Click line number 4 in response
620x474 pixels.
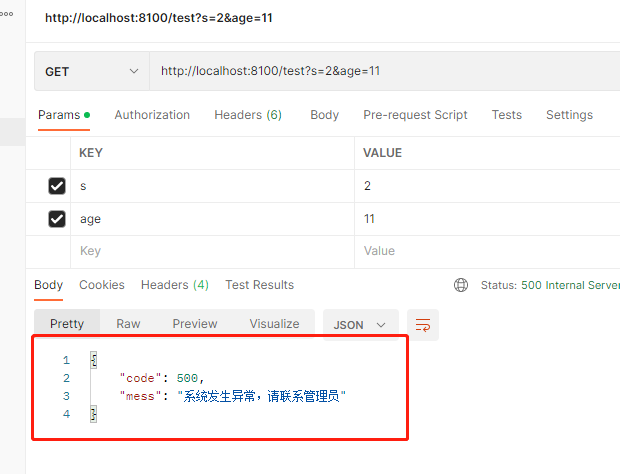tap(66, 414)
